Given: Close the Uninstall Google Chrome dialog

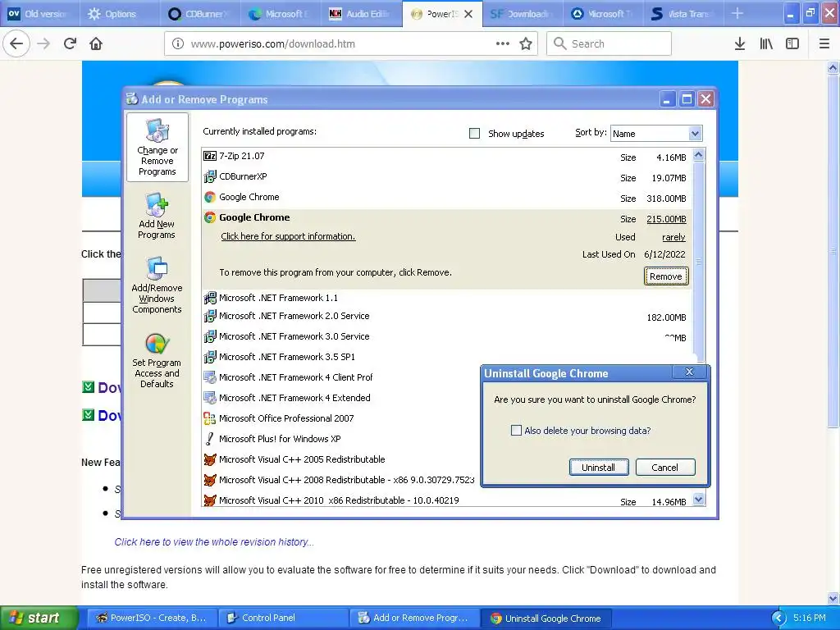Looking at the screenshot, I should 689,372.
